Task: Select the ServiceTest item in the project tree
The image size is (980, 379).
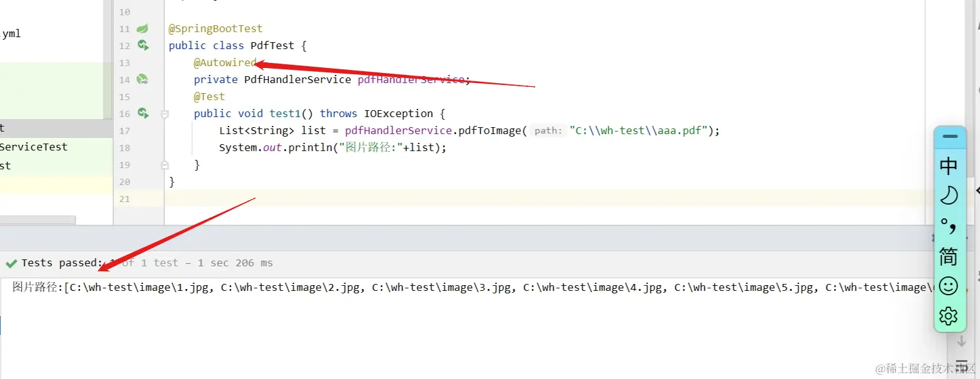Action: click(x=33, y=147)
